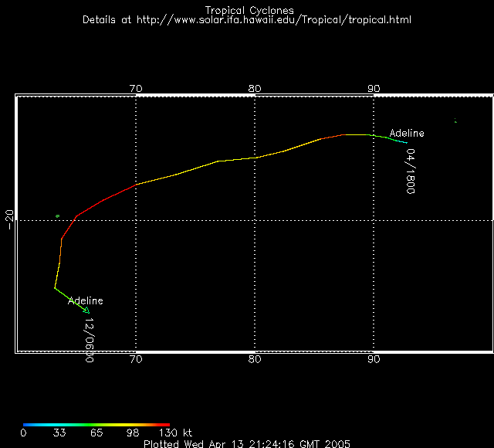Click the 80 longitude label on the top axis
Viewport: 494px width, 448px height.
click(255, 89)
